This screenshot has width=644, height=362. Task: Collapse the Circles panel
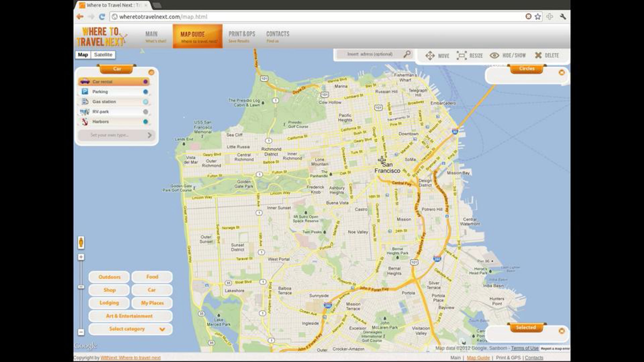click(562, 72)
